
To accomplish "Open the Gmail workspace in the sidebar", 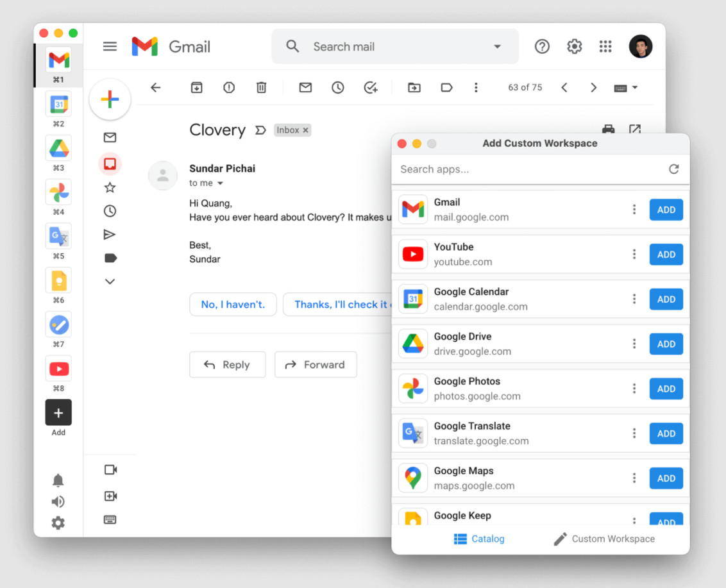I will [x=59, y=59].
